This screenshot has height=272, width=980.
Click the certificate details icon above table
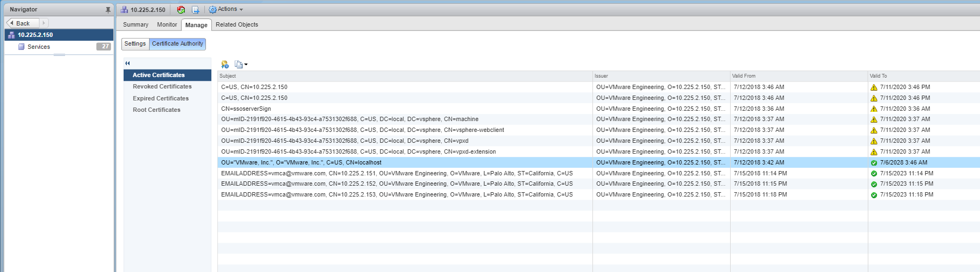(225, 65)
